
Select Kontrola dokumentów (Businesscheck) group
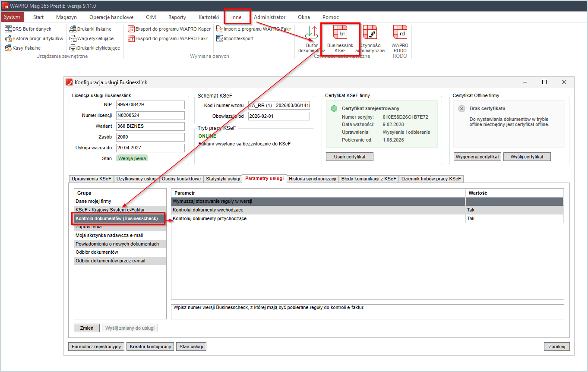(x=120, y=218)
